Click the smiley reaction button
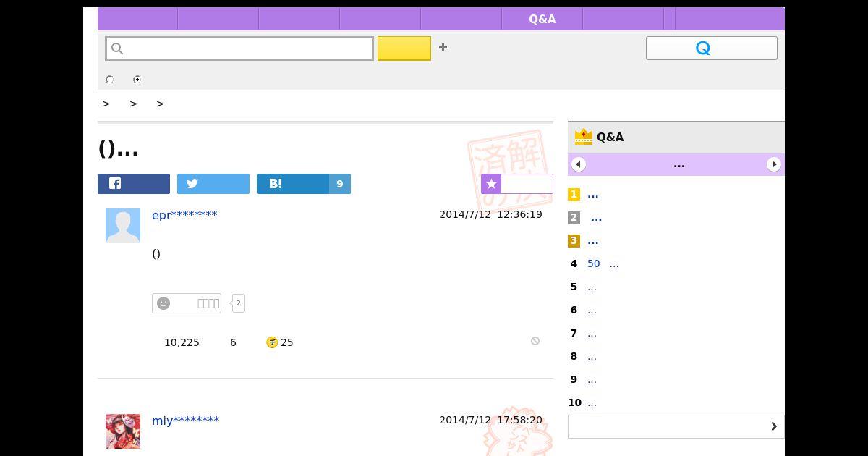This screenshot has height=456, width=868. (187, 303)
